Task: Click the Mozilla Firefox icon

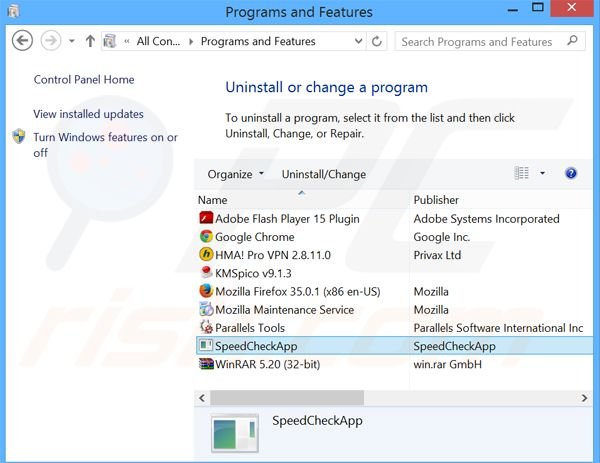Action: 206,291
